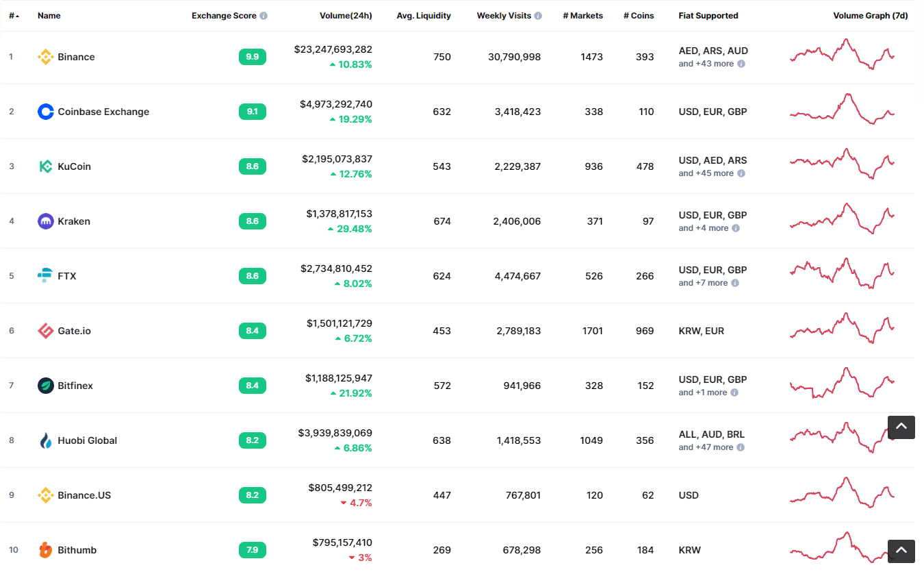Expand Bitfinex's 'and +1 more' fiat list
Screen dimensions: 924x574
point(703,392)
